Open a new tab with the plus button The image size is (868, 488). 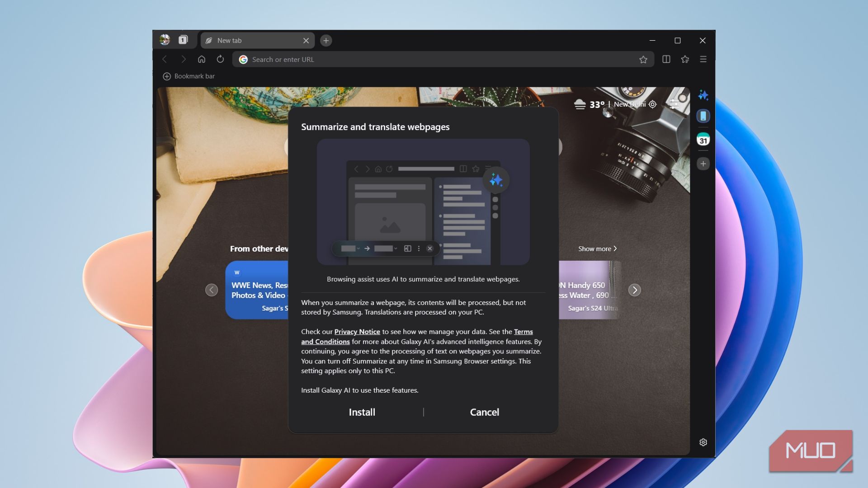[326, 41]
